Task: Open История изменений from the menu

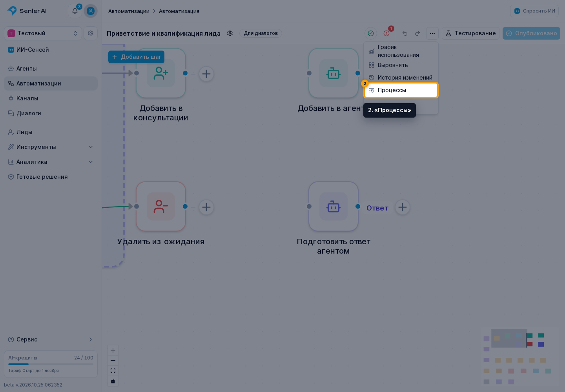Action: (x=401, y=78)
